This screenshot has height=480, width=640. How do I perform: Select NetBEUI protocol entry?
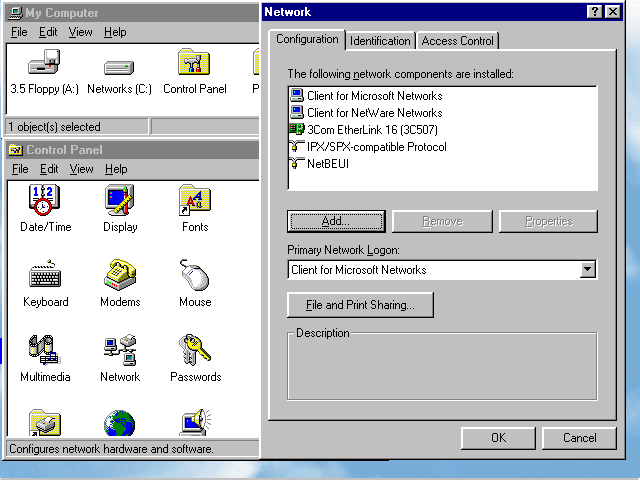(x=319, y=164)
